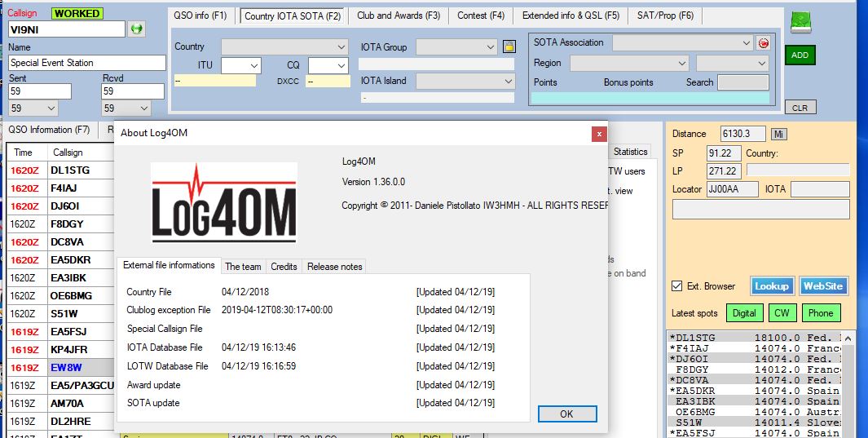
Task: Open the Credits tab
Action: click(x=284, y=267)
